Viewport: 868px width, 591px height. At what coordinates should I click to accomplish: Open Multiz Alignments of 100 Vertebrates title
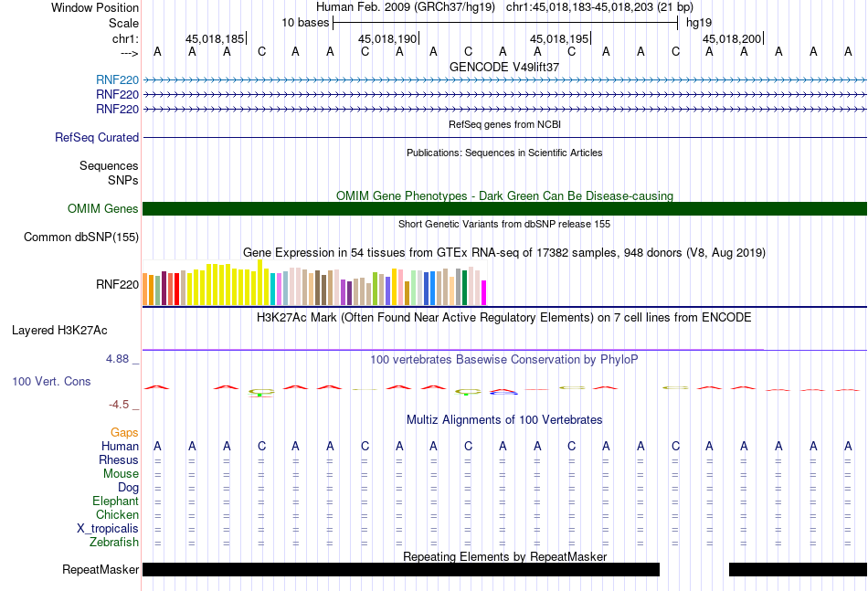click(x=504, y=420)
